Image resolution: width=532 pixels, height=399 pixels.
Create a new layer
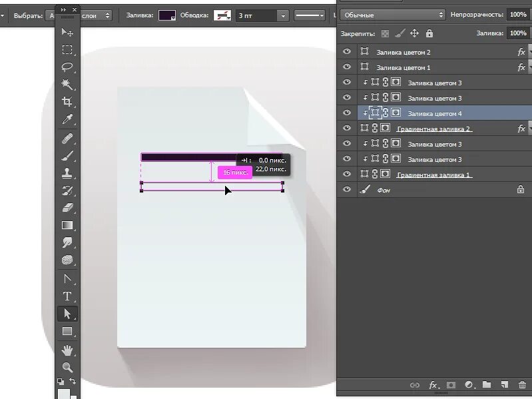(x=505, y=384)
